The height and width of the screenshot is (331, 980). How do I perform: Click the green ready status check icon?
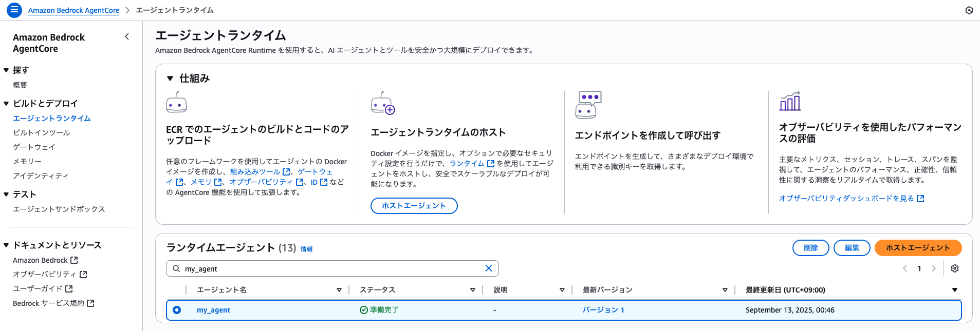(x=363, y=310)
